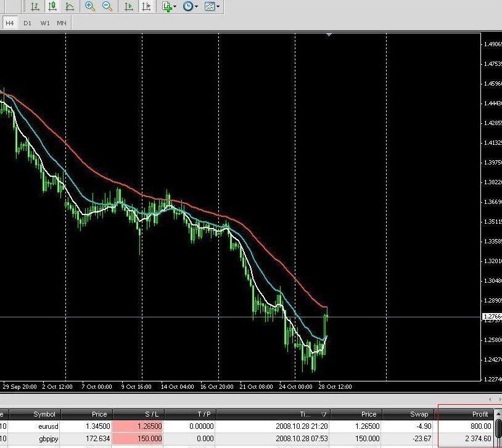Expand the Periodicity clock dropdown arrow
The image size is (502, 448).
(x=197, y=7)
